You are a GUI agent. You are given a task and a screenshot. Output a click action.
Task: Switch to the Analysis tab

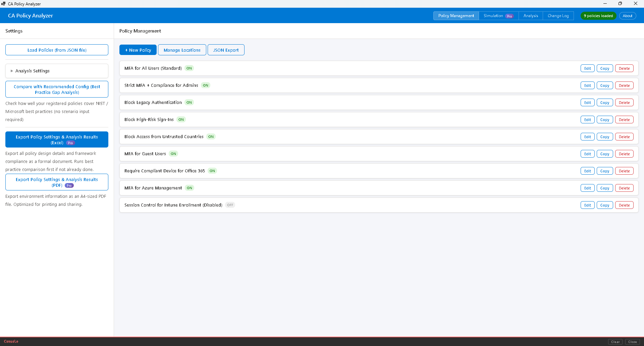click(x=530, y=16)
